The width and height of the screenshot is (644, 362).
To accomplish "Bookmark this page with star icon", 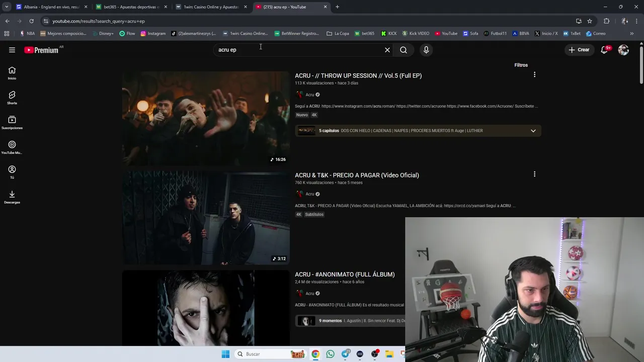I will [x=590, y=21].
